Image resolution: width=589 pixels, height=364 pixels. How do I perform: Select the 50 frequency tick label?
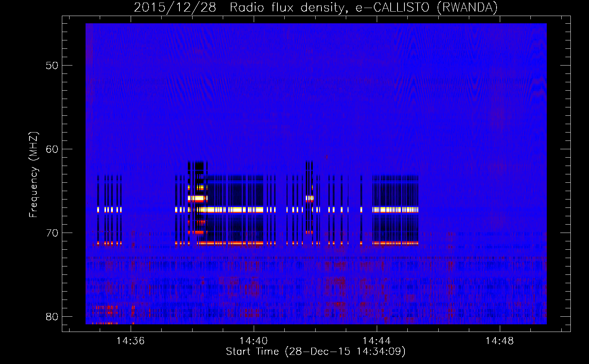(x=52, y=66)
